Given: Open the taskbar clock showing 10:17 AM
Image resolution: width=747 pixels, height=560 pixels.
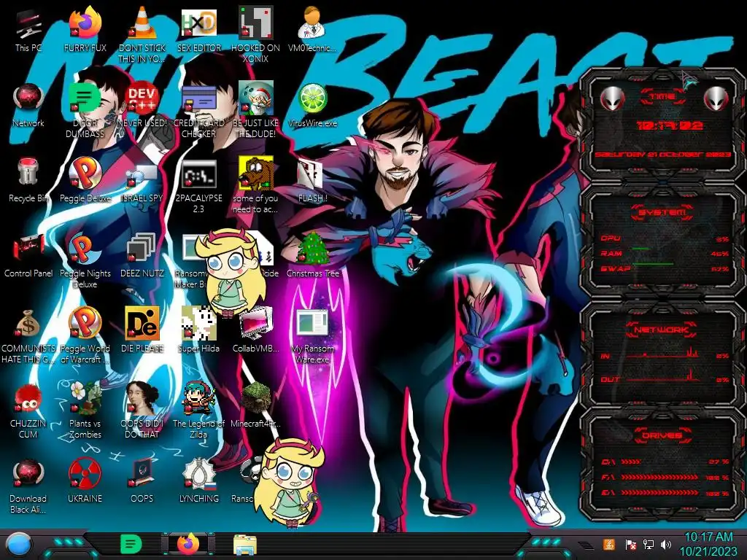Looking at the screenshot, I should (x=708, y=544).
